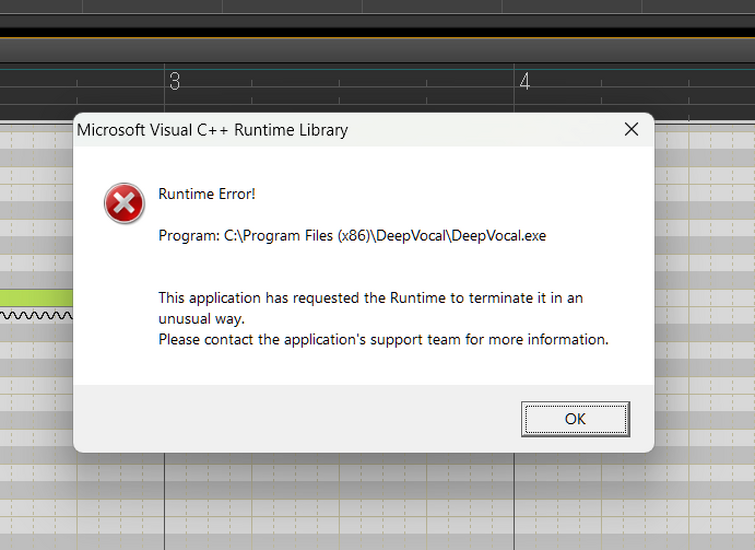The width and height of the screenshot is (755, 550).
Task: Click the red error icon in dialog
Action: (124, 203)
